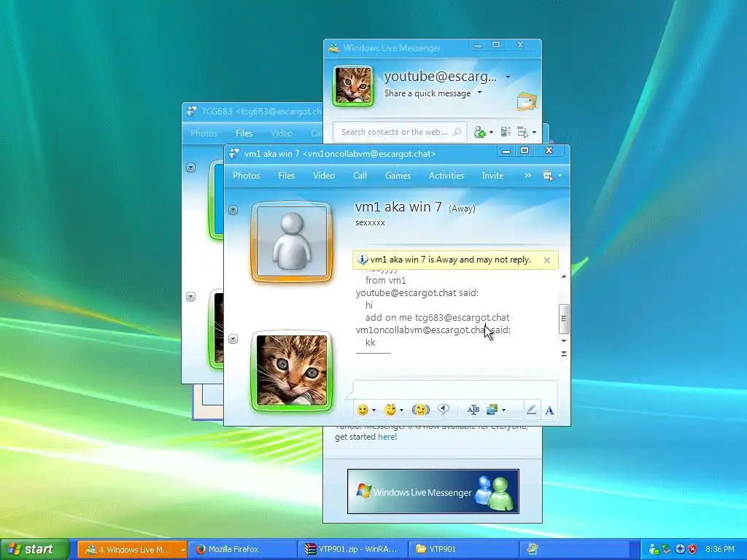Collapse vm1's display picture with its arrow
The width and height of the screenshot is (747, 560).
point(233,209)
